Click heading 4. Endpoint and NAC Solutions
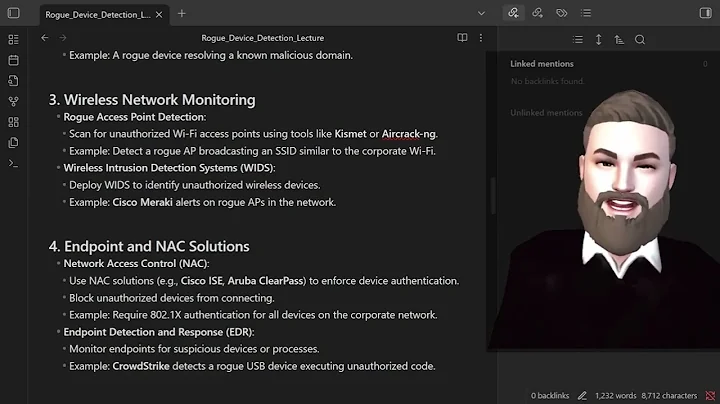Viewport: 720px width, 404px height. 149,246
